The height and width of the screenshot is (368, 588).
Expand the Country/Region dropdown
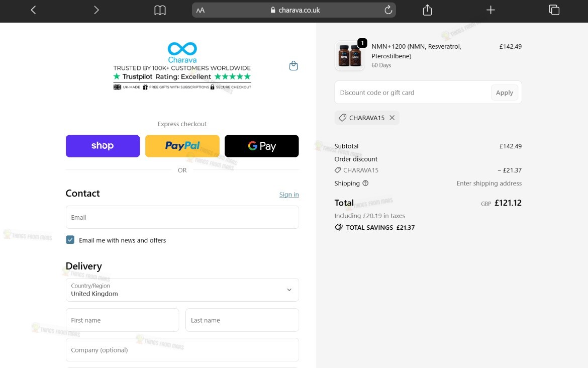(x=182, y=290)
